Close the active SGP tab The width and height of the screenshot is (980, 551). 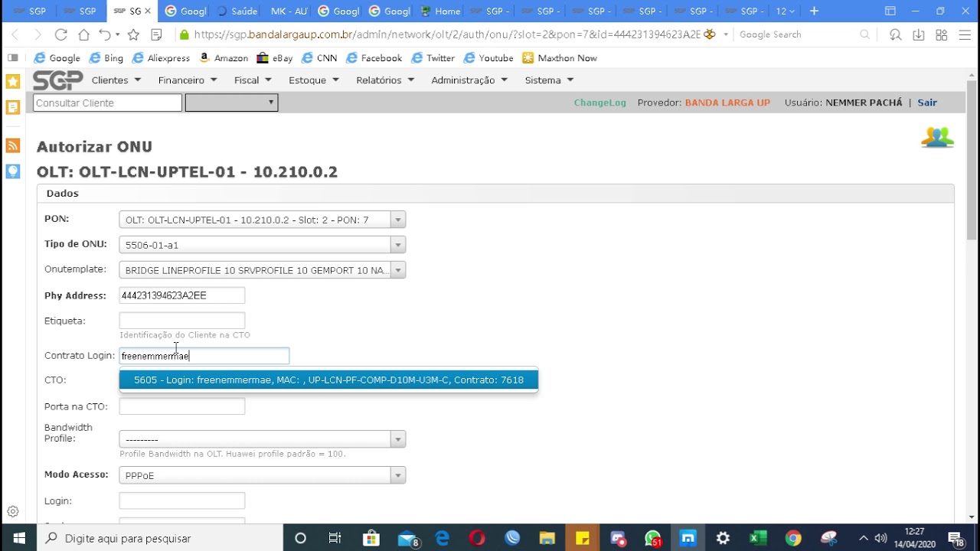click(148, 11)
